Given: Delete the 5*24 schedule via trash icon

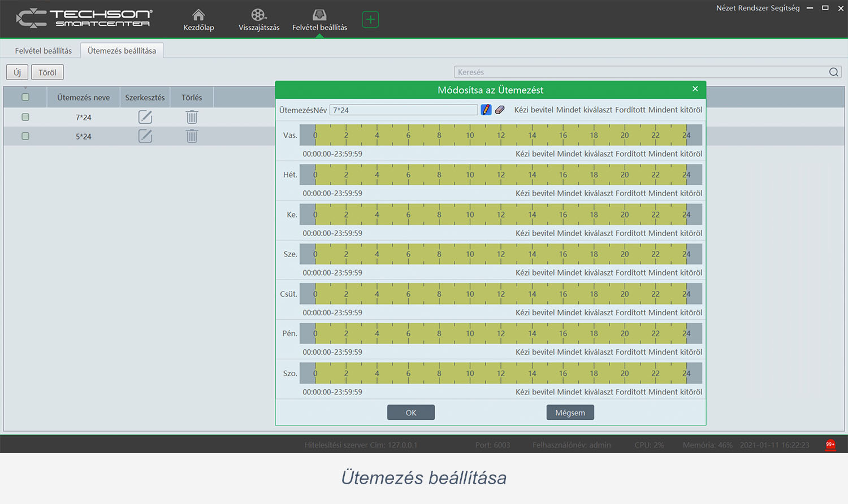Looking at the screenshot, I should [192, 136].
